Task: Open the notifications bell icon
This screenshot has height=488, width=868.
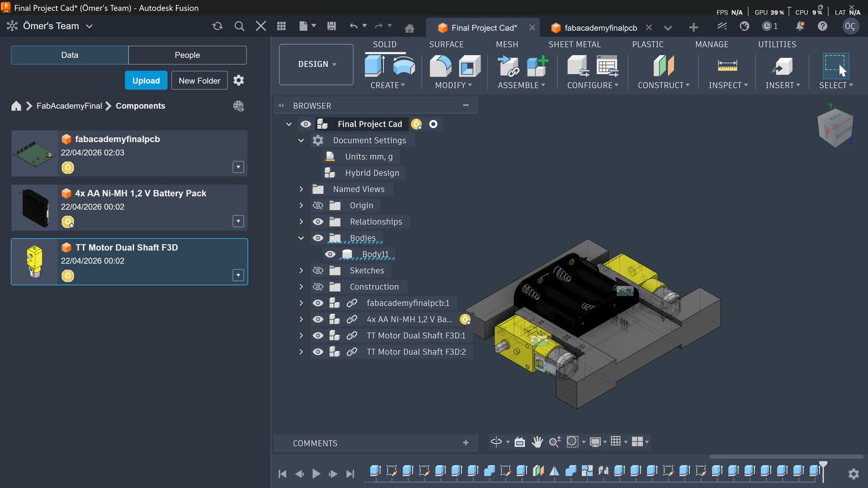Action: (800, 26)
